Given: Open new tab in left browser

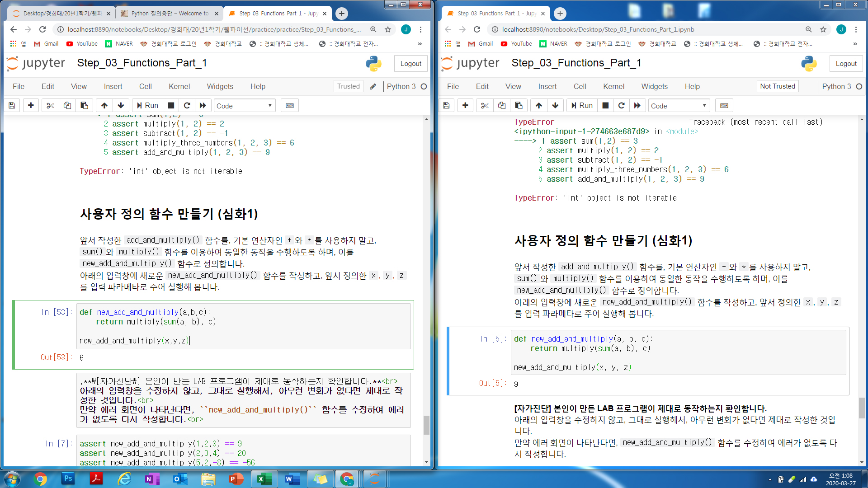Looking at the screenshot, I should click(342, 14).
